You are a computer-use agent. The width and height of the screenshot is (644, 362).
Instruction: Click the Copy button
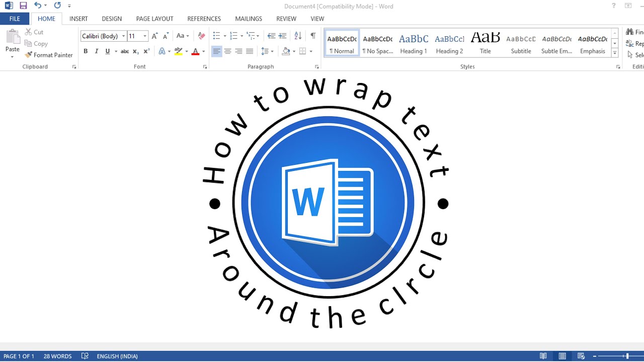point(36,44)
